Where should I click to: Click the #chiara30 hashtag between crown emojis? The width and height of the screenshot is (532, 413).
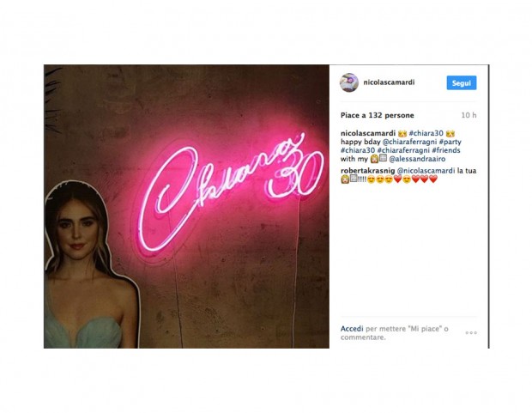click(426, 133)
